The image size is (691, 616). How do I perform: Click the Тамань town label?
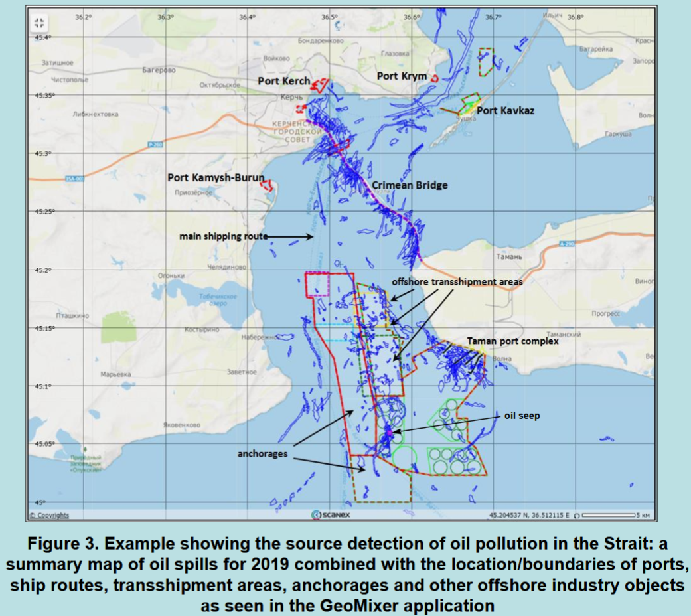(x=509, y=256)
